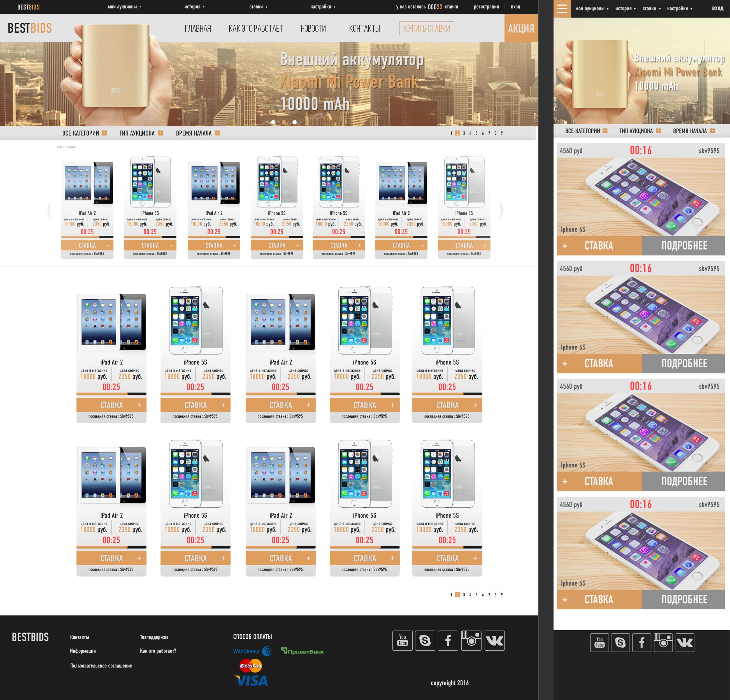Viewport: 730px width, 700px height.
Task: Go to the НОВОСТИ nav item
Action: coord(313,29)
